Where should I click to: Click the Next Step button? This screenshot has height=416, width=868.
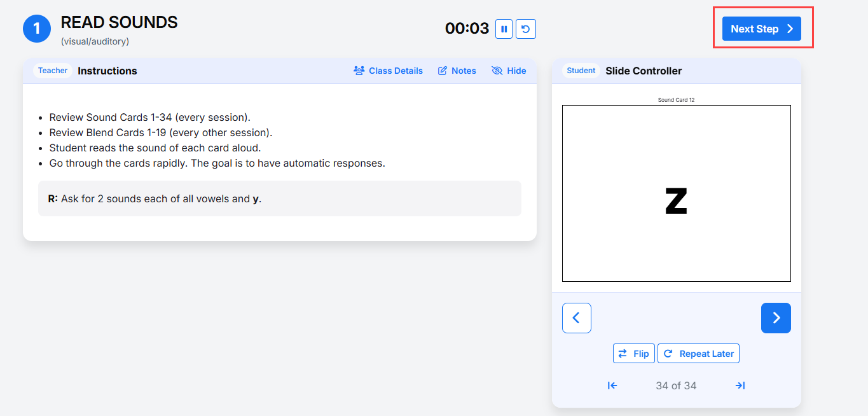(761, 29)
